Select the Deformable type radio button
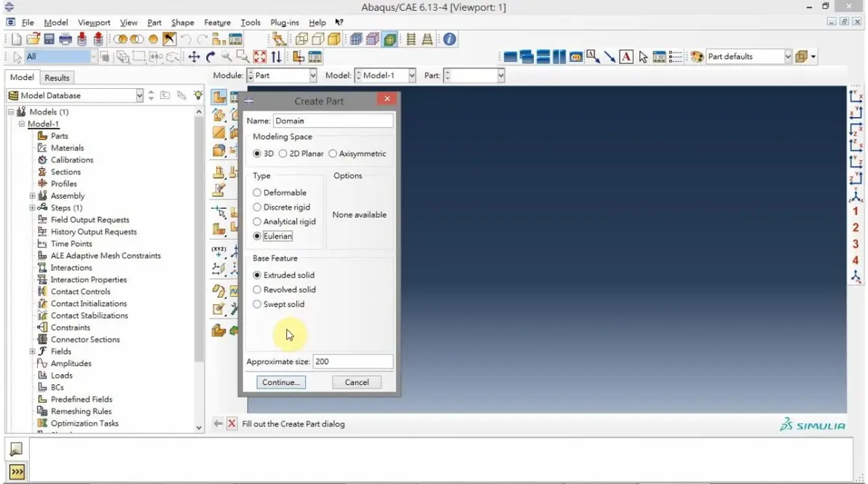This screenshot has height=484, width=868. pos(257,192)
